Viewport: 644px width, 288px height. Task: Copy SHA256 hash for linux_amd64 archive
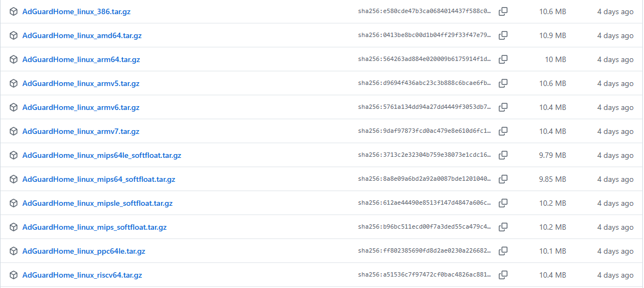tap(503, 35)
